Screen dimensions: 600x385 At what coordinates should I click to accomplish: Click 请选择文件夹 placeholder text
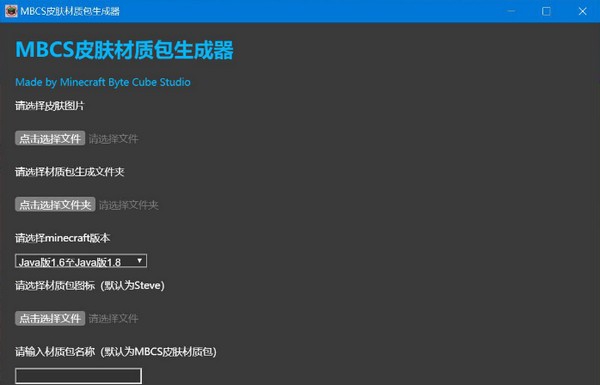[x=129, y=206]
